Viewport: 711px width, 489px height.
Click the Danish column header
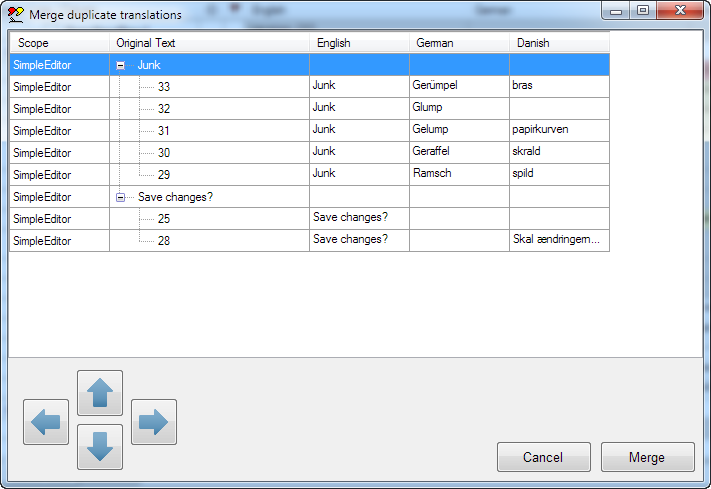pyautogui.click(x=558, y=43)
